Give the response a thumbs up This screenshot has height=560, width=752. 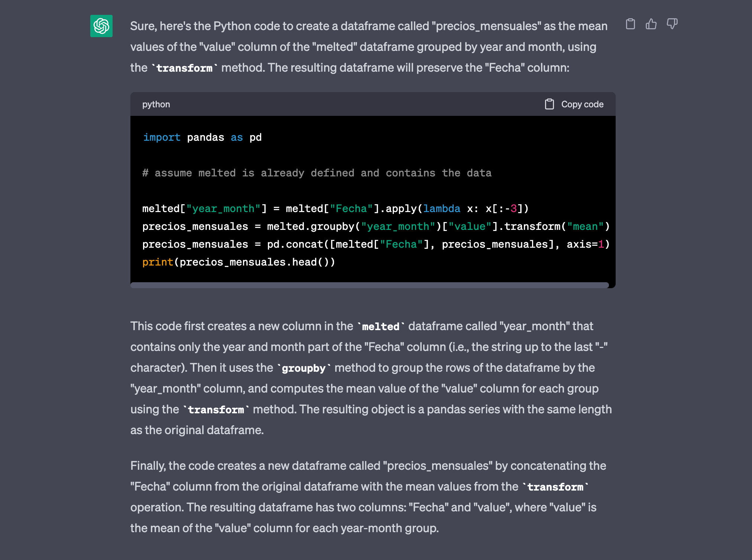pos(651,24)
